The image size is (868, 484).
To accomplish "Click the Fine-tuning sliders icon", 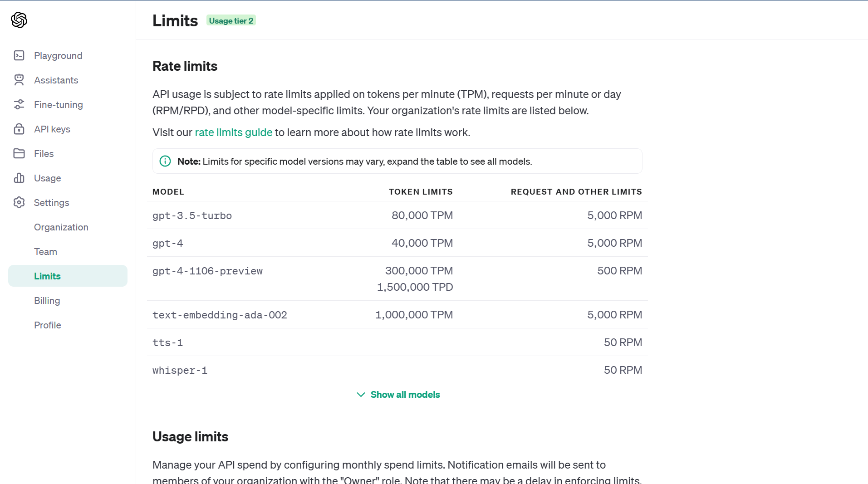I will click(19, 105).
